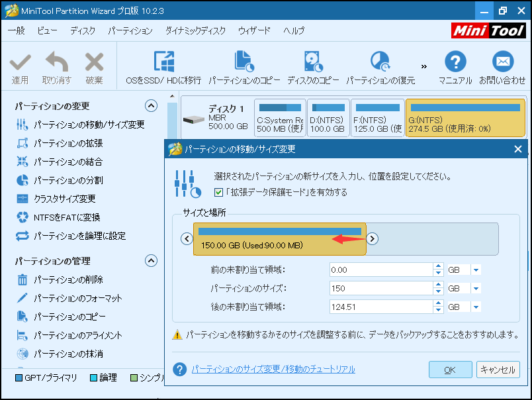The image size is (532, 400).
Task: Click the right arrow on the size slider
Action: 372,238
